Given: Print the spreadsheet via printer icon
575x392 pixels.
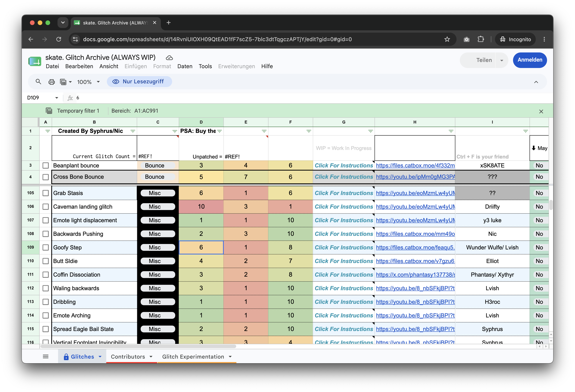Looking at the screenshot, I should click(x=51, y=82).
